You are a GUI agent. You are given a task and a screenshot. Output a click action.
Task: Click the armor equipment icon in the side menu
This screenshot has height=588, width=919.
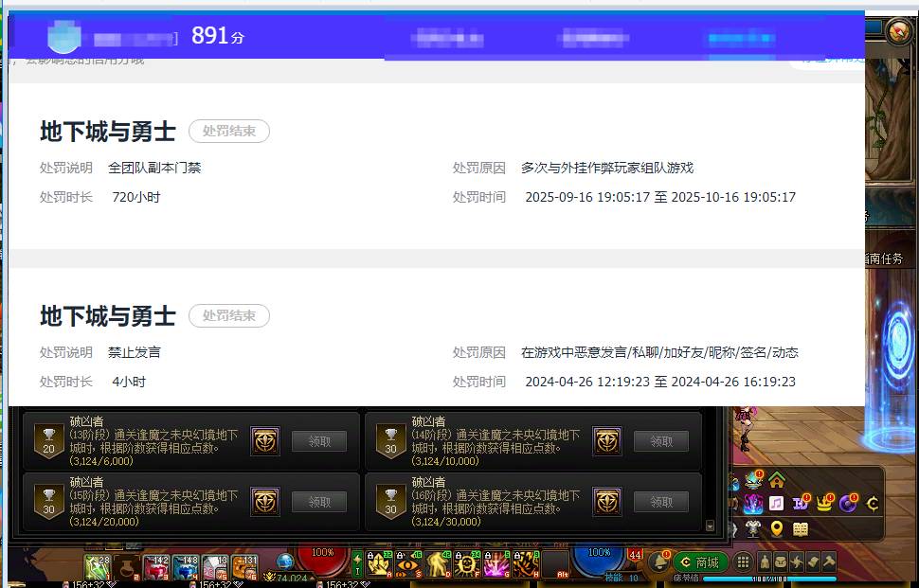click(x=754, y=527)
